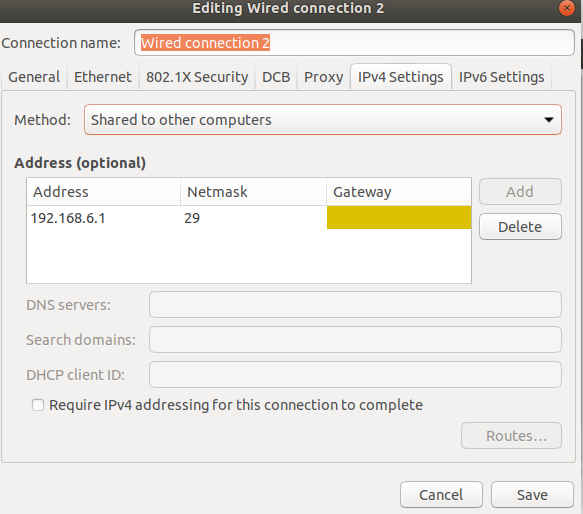Select the yellow highlighted Gateway cell

pos(399,218)
